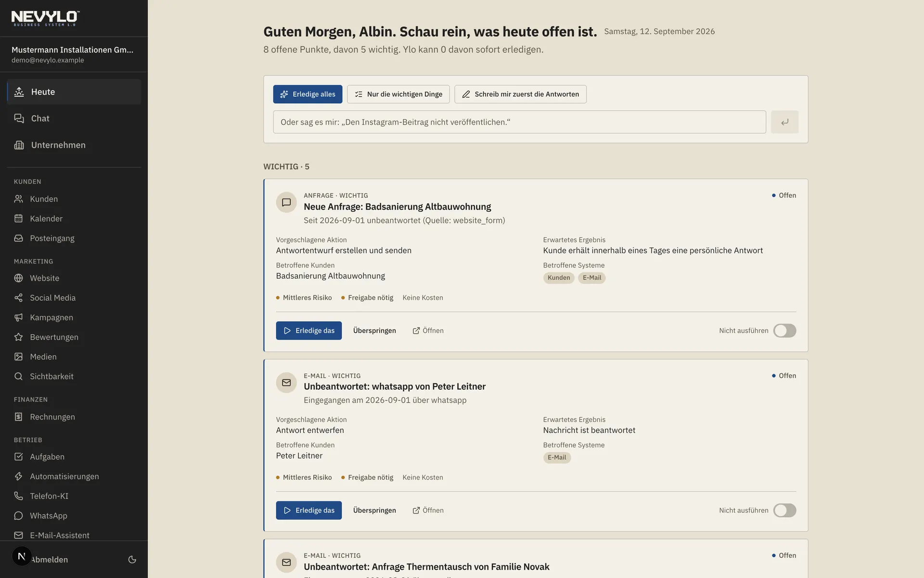Image resolution: width=924 pixels, height=578 pixels.
Task: Skip the Peter Leitner whatsapp item
Action: click(374, 511)
